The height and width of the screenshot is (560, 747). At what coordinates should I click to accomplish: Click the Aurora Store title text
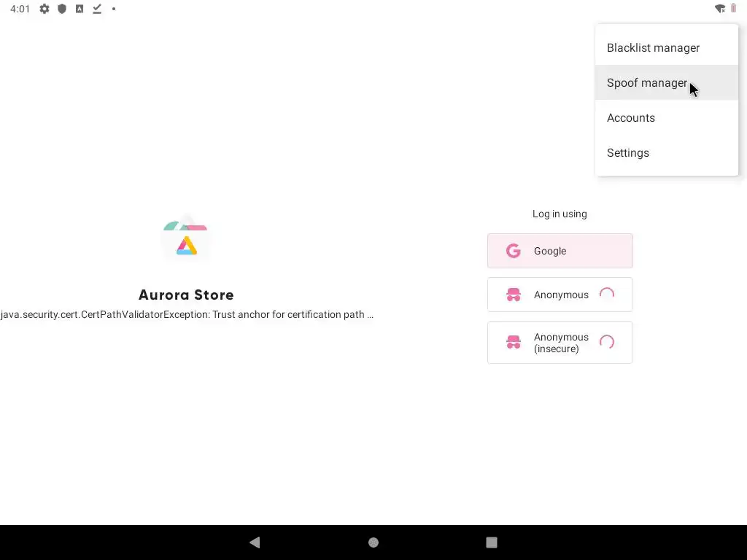[x=186, y=295]
